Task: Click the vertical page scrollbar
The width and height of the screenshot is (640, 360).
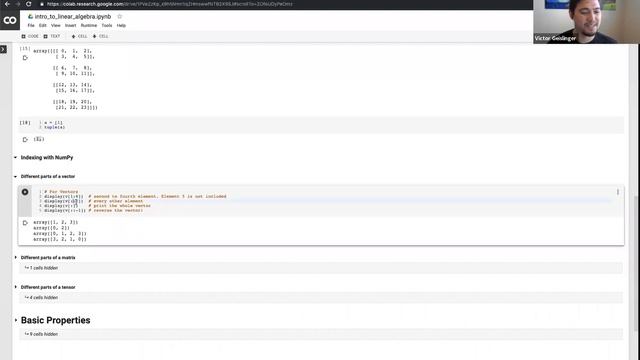Action: point(635,263)
